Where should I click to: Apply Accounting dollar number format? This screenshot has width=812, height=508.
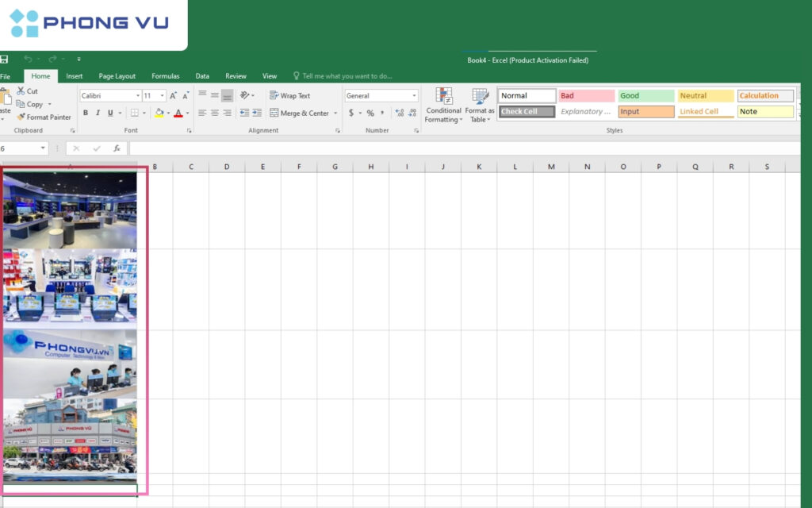click(351, 113)
